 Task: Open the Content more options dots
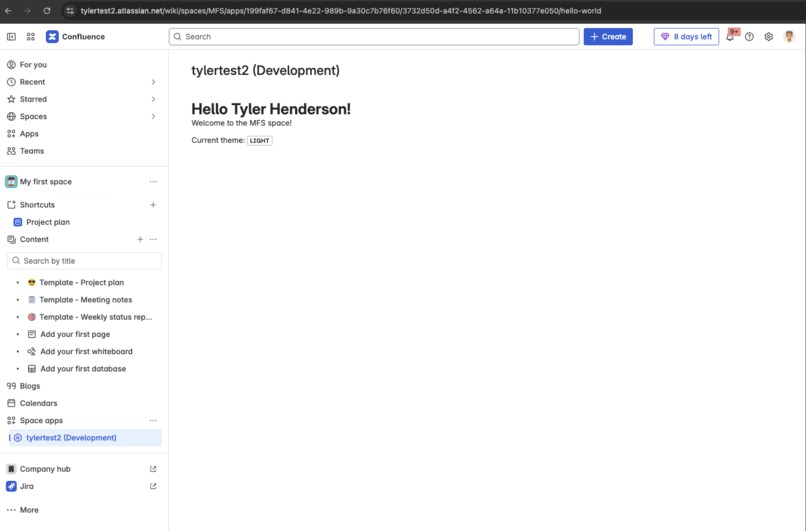(x=153, y=240)
